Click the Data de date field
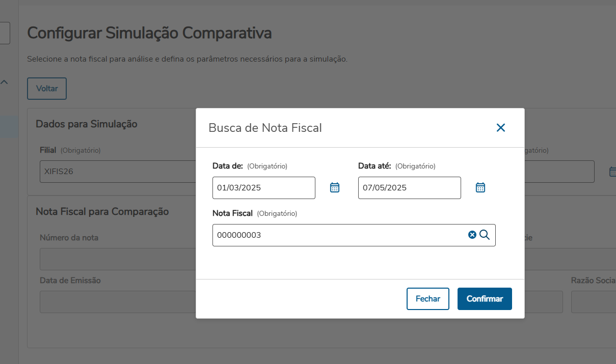The width and height of the screenshot is (616, 364). click(x=263, y=188)
